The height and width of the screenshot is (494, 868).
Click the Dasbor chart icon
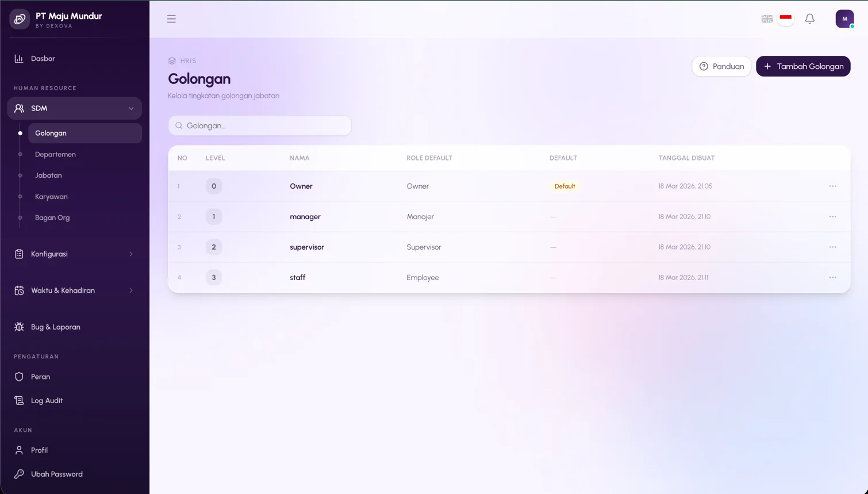coord(19,59)
